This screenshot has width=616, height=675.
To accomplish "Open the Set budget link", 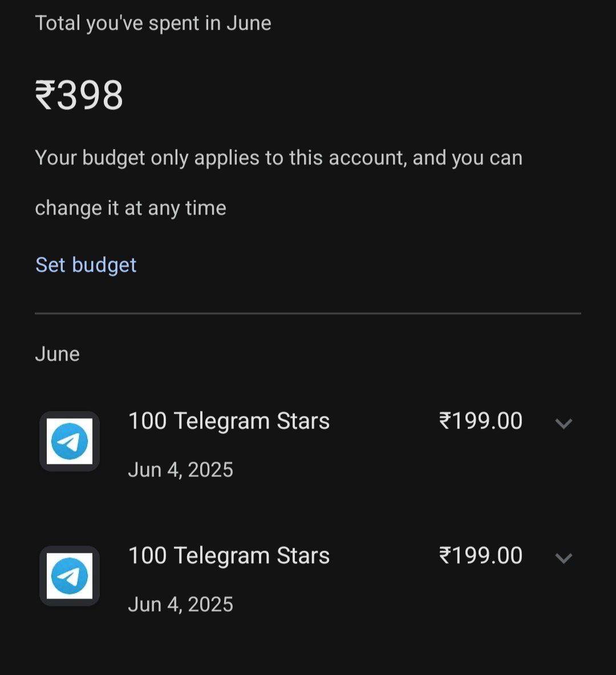I will pyautogui.click(x=86, y=265).
